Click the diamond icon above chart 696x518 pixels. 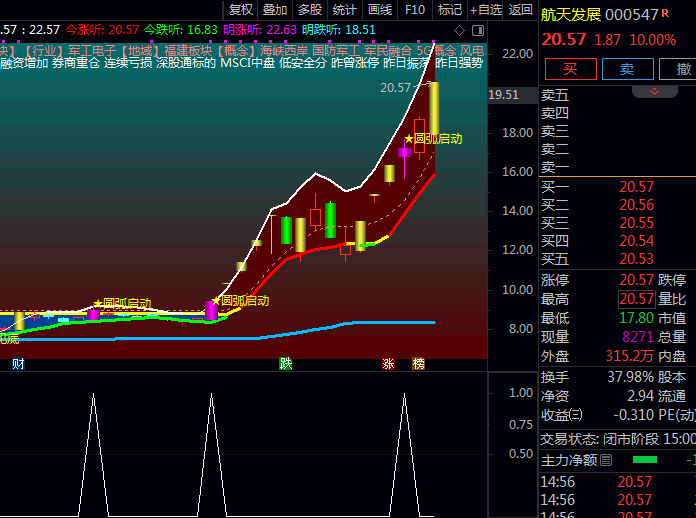[x=459, y=31]
